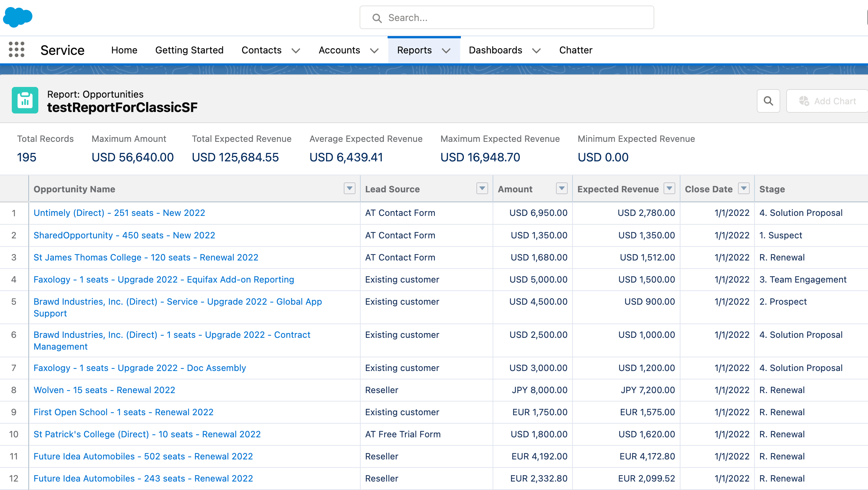
Task: Click Average Expected Revenue USD 6,439.41
Action: 346,157
